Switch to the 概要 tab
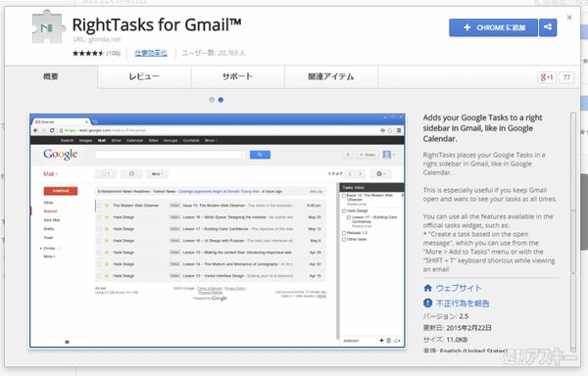 click(x=51, y=76)
